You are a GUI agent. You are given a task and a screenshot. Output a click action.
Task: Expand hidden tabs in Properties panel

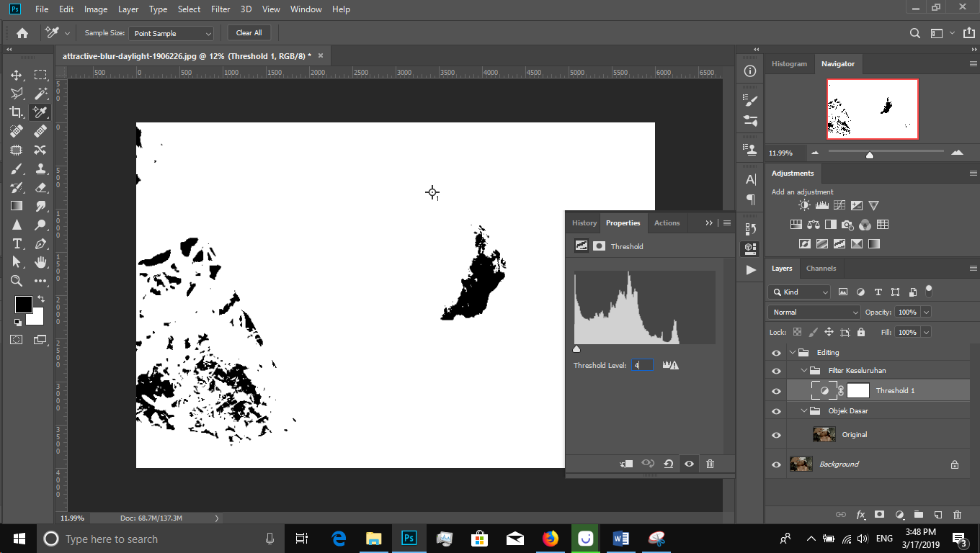tap(709, 223)
